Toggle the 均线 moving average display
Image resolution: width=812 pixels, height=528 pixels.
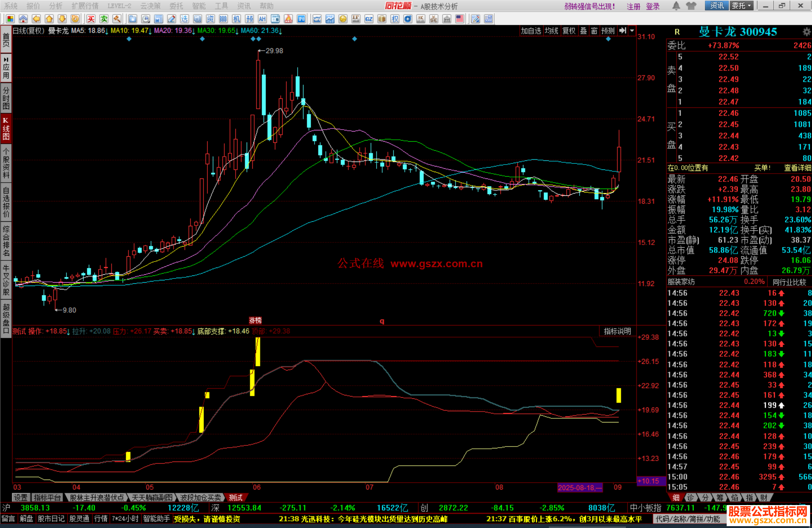[x=551, y=31]
